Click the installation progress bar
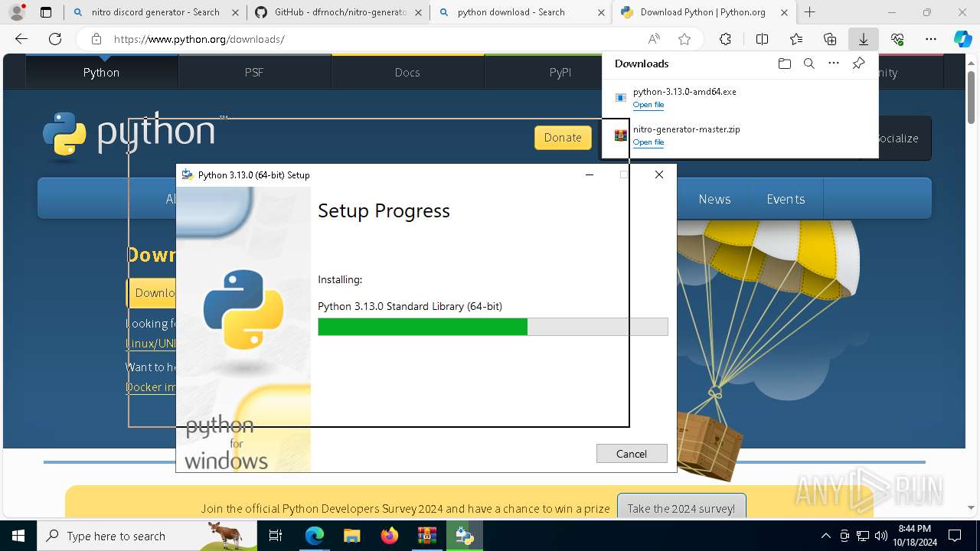The height and width of the screenshot is (551, 980). (493, 327)
